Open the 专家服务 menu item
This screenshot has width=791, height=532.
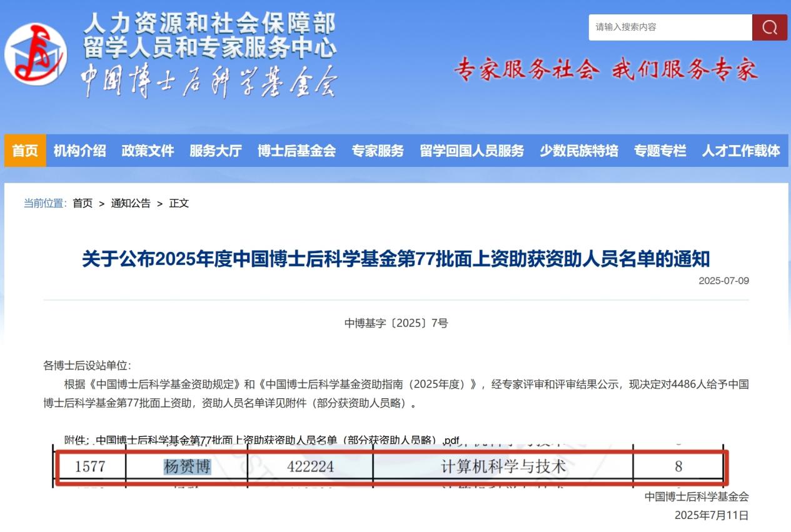378,151
